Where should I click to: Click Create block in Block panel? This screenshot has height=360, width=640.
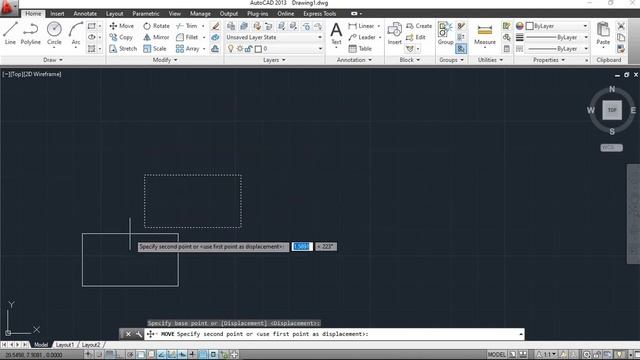[x=419, y=26]
